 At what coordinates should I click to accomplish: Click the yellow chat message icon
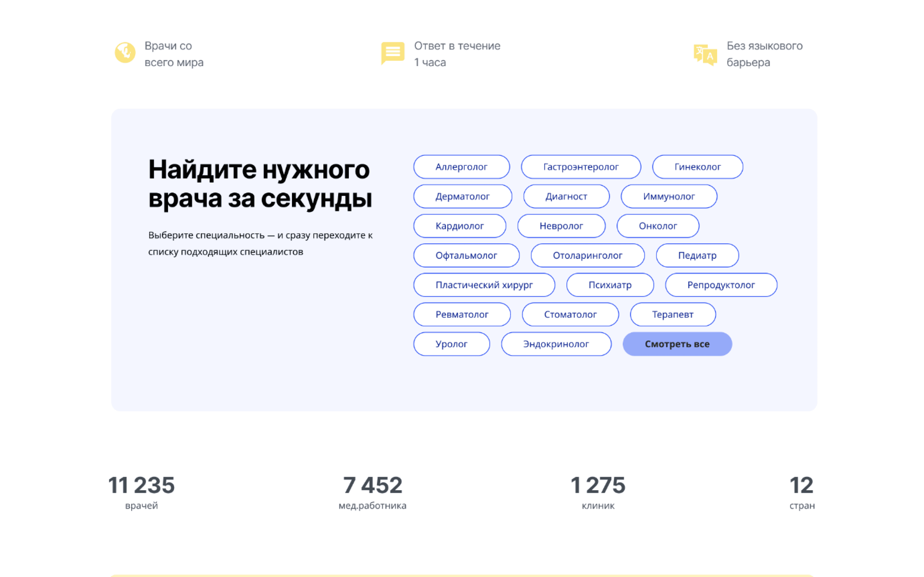click(392, 53)
